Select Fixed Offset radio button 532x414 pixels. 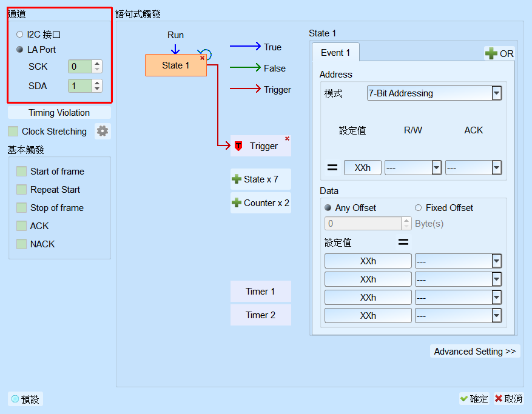click(419, 207)
